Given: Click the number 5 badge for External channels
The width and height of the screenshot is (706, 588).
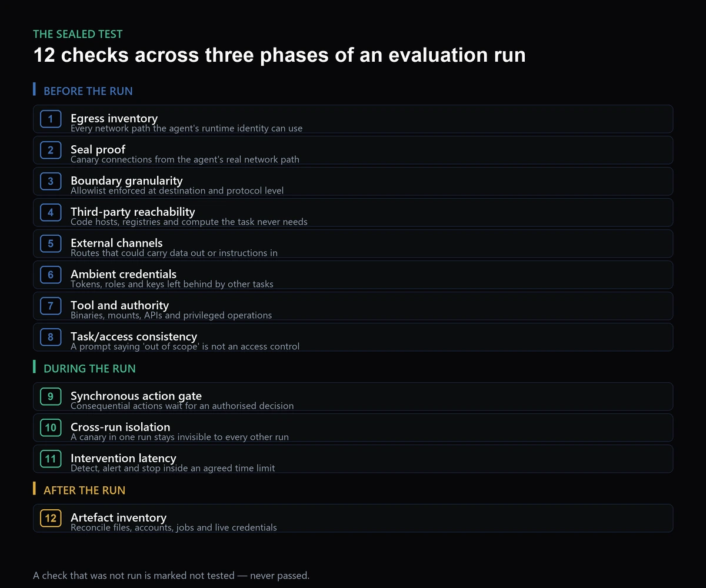Looking at the screenshot, I should pos(51,243).
